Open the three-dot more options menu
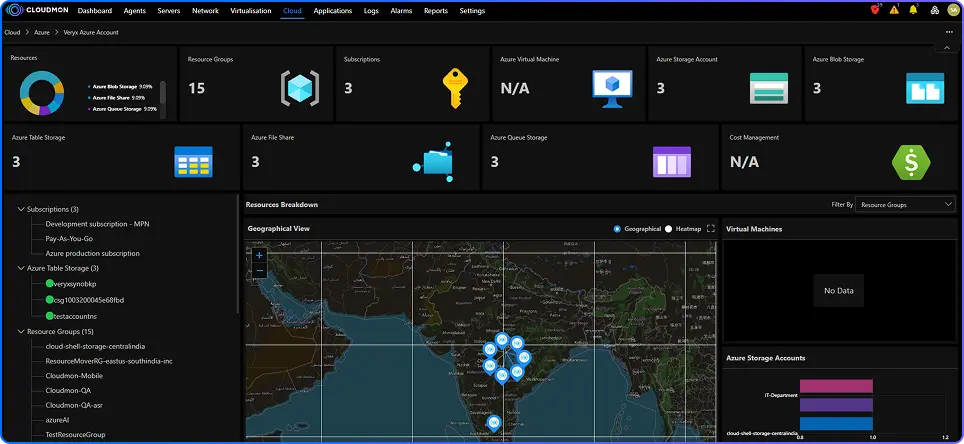Screen dimensions: 964x444 pyautogui.click(x=949, y=32)
